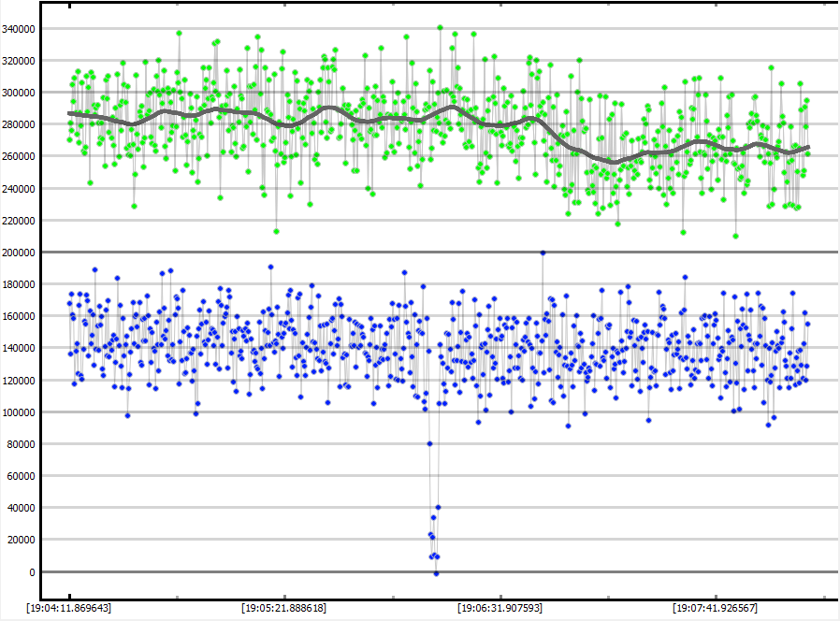Screen dimensions: 840x621
Task: Select the 280000 y-axis label
Action: coord(20,124)
